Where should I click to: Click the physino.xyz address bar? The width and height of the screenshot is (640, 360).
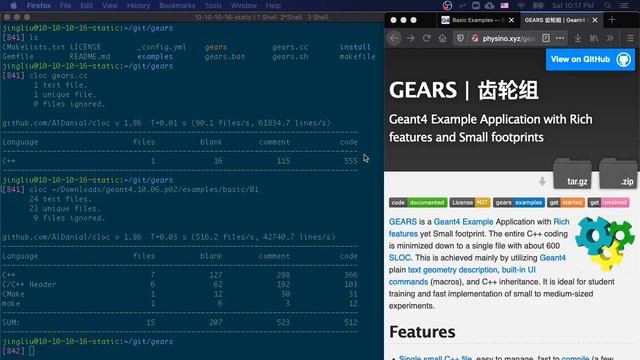509,38
